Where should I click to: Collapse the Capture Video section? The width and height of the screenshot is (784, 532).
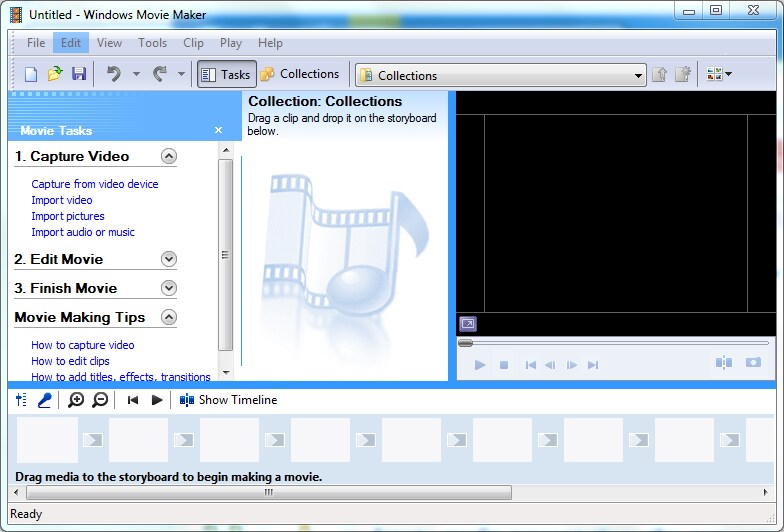pos(169,156)
